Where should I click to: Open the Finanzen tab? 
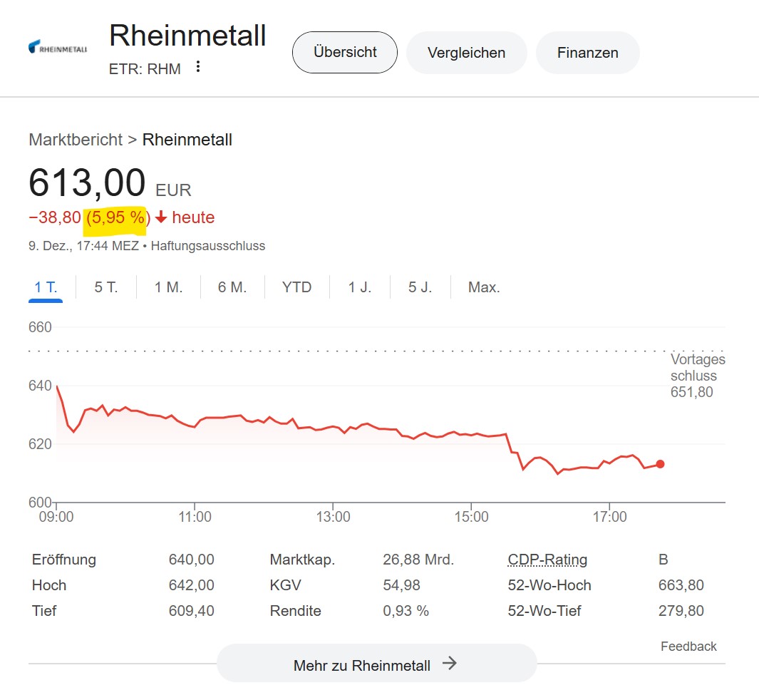click(x=588, y=52)
